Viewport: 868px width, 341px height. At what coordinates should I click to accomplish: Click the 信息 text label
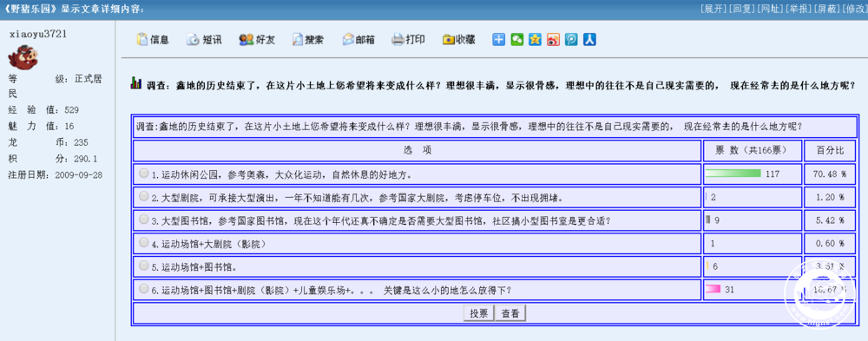click(160, 40)
